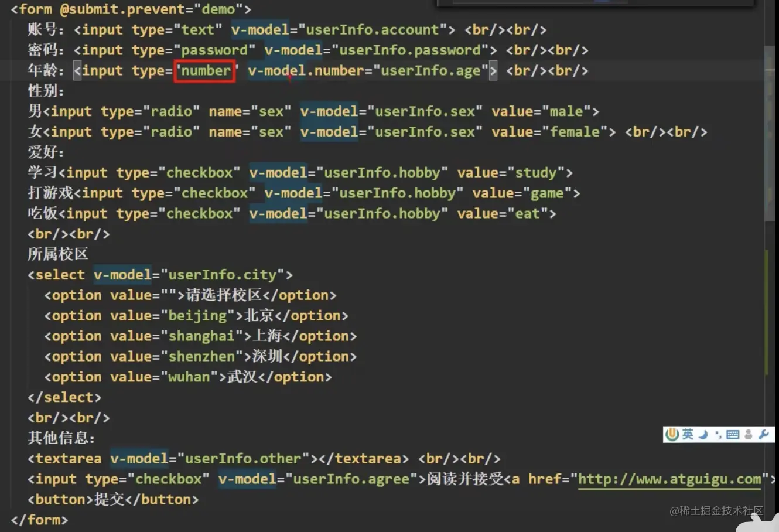Click the 武汉 option text
This screenshot has height=532, width=779.
point(242,377)
